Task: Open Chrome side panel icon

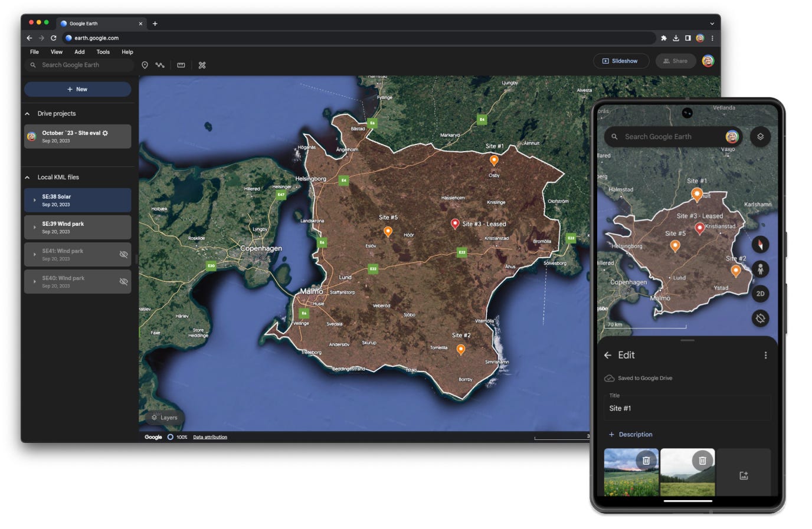Action: pyautogui.click(x=688, y=38)
